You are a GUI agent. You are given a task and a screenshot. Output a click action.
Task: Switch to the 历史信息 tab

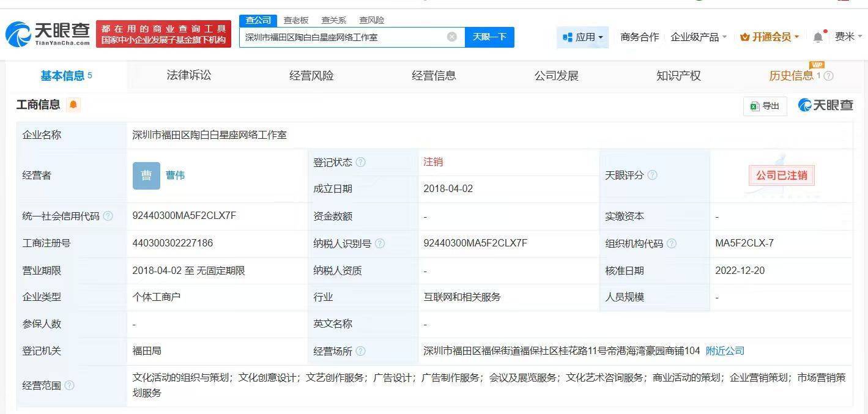pyautogui.click(x=792, y=76)
